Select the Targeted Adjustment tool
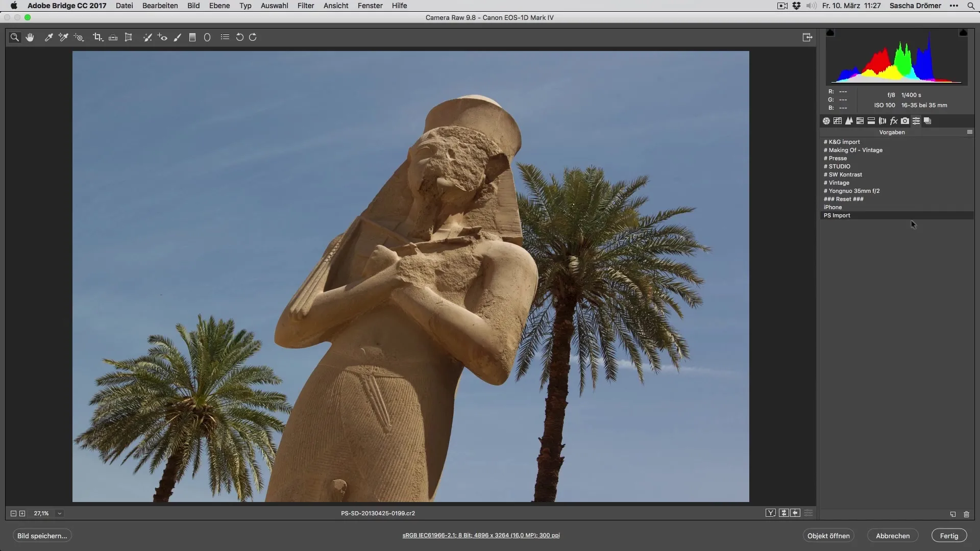 coord(79,37)
